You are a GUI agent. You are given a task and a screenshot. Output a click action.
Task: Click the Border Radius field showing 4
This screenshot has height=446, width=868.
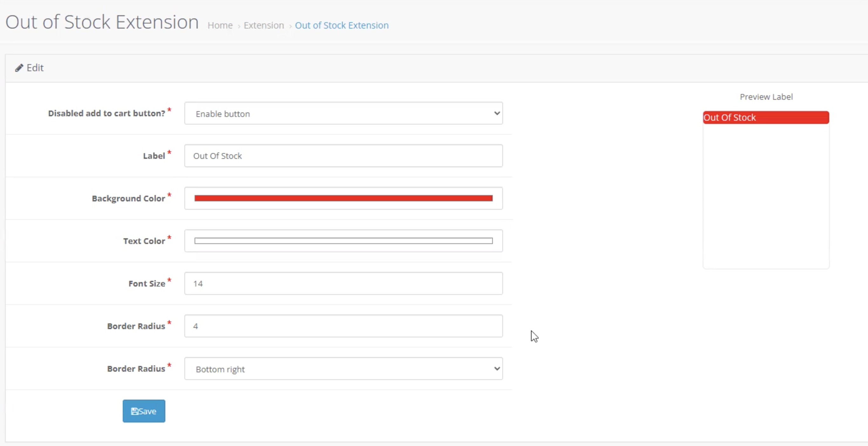343,326
